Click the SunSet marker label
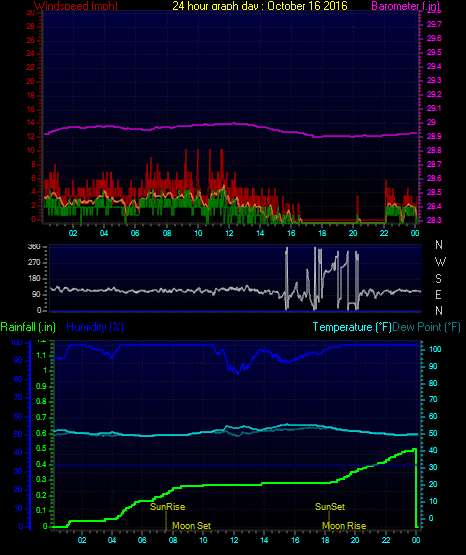466x555 pixels. (330, 507)
